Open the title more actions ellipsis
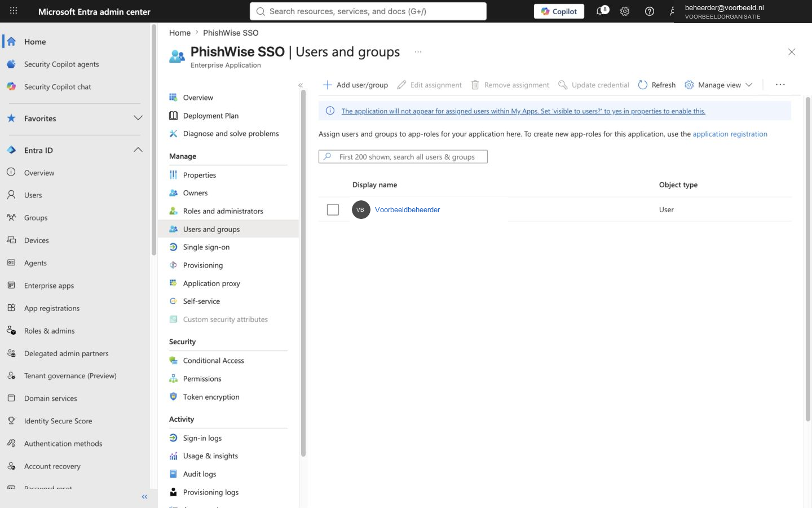Viewport: 812px width, 508px height. tap(418, 52)
